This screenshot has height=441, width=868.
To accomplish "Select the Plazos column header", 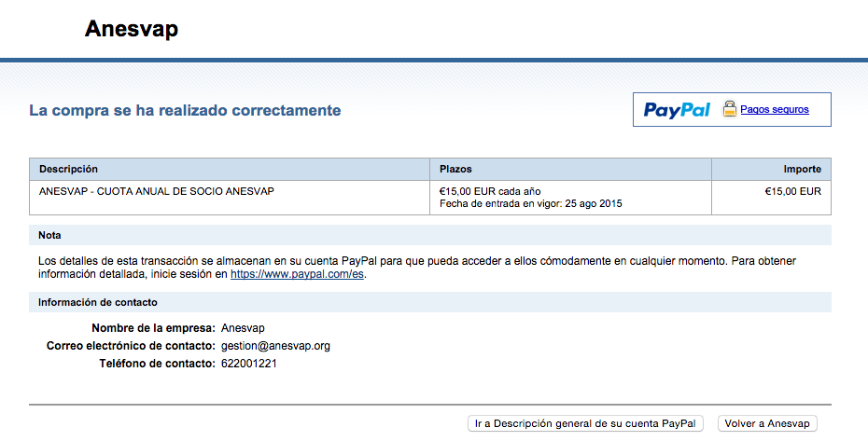I will (455, 169).
